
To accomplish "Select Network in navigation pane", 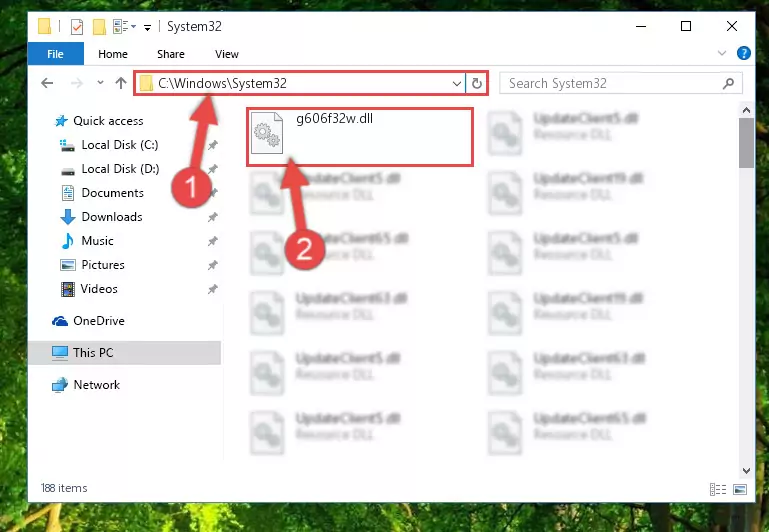I will click(86, 385).
